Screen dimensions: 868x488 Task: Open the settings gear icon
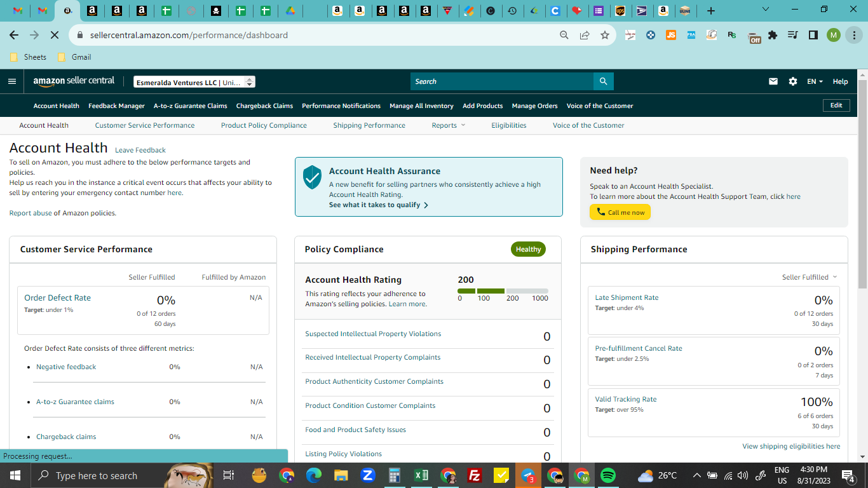[x=792, y=81]
